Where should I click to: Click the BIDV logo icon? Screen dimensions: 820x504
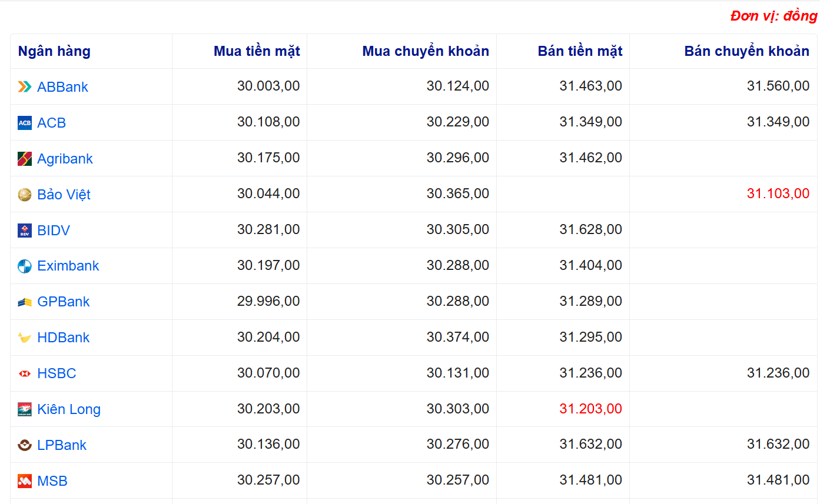[x=25, y=231]
